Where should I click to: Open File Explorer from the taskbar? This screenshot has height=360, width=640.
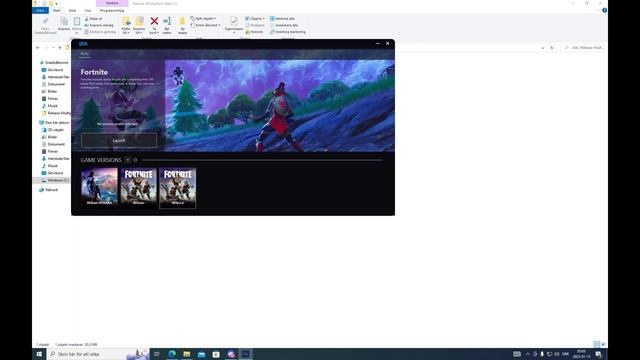tap(187, 354)
